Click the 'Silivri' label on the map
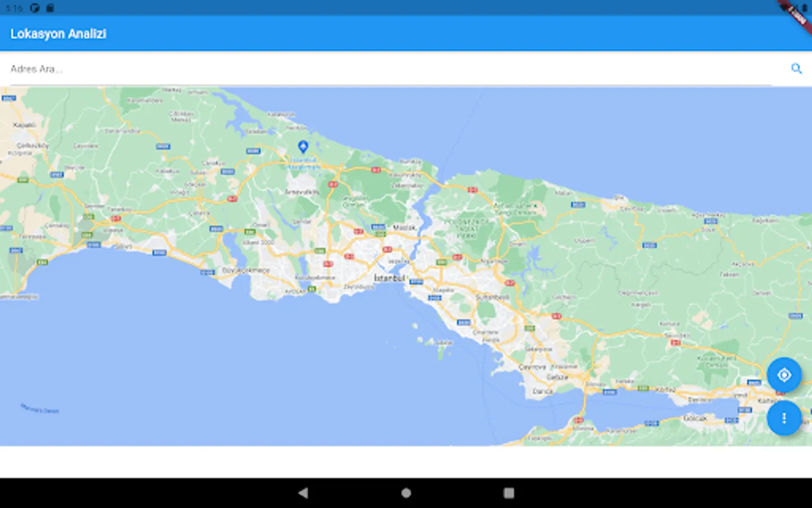The image size is (812, 508). tap(123, 247)
